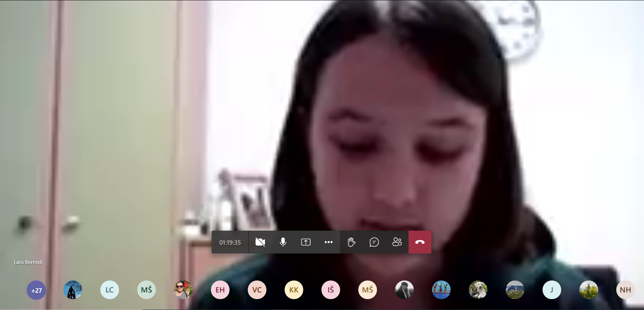
Task: Select the VC participant avatar
Action: pyautogui.click(x=257, y=290)
